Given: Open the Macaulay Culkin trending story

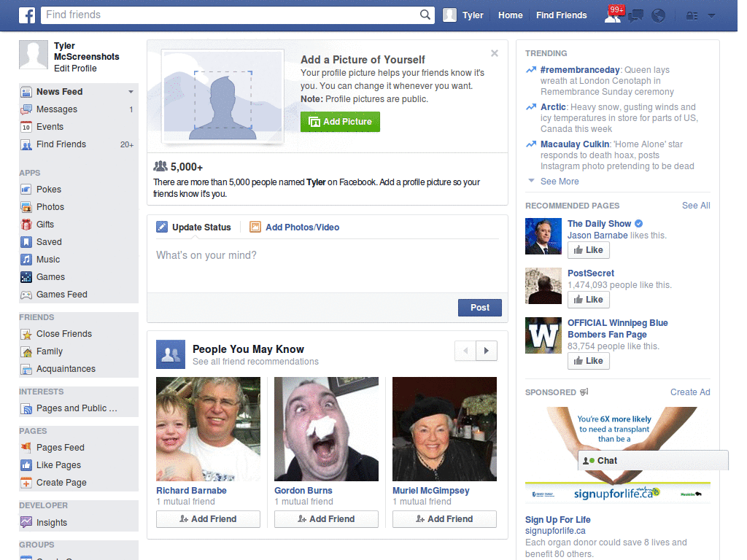Looking at the screenshot, I should point(575,144).
